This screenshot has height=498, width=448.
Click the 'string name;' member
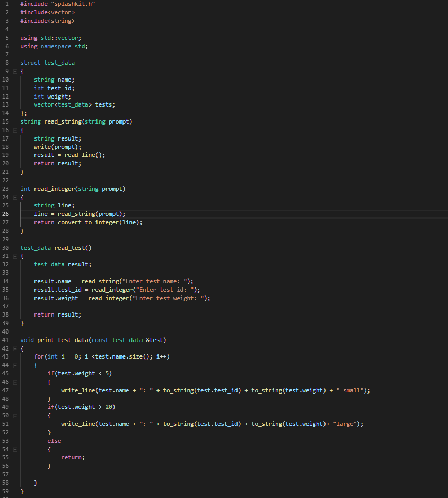pyautogui.click(x=54, y=80)
